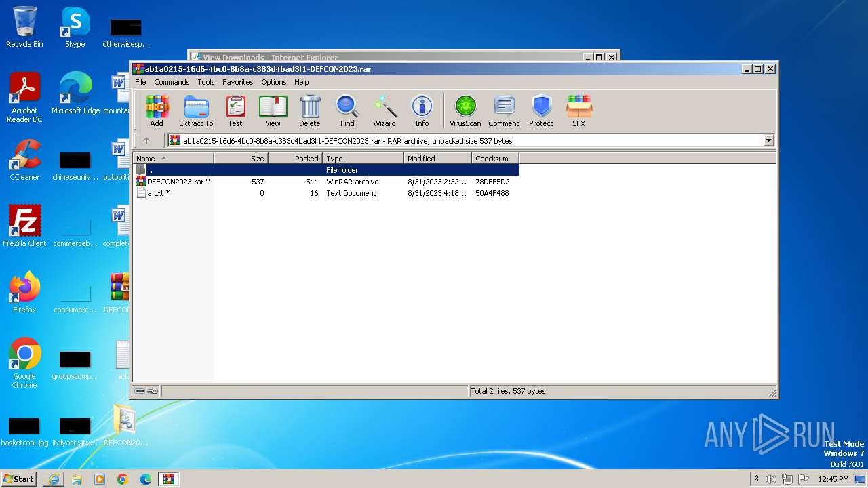This screenshot has width=868, height=488.
Task: Select the basketcool.jpg desktop file
Action: click(x=24, y=431)
